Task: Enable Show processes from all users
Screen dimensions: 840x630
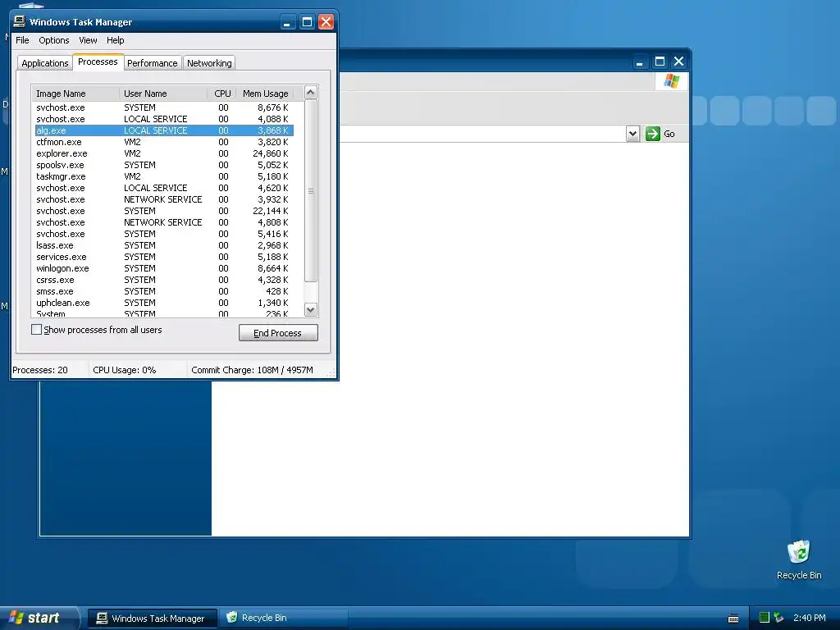Action: pos(36,330)
